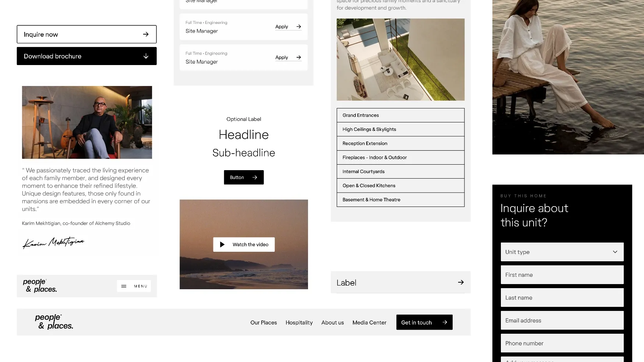
Task: Click the Label row text
Action: (346, 283)
